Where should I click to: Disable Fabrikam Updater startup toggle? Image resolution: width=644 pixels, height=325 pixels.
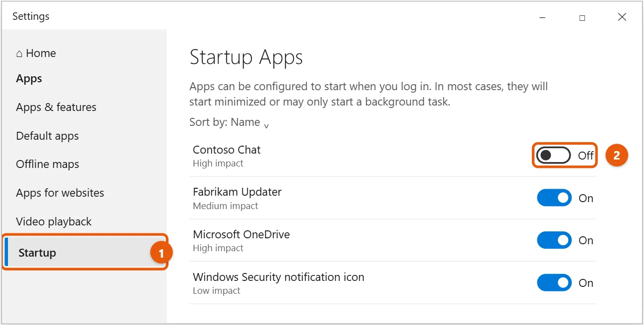(x=554, y=198)
